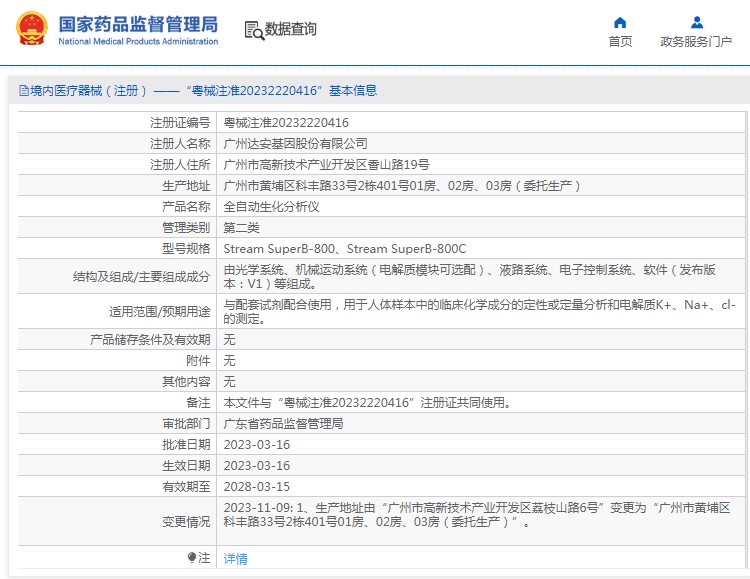Click the 数据查询 heading text
The height and width of the screenshot is (579, 750).
click(x=291, y=30)
